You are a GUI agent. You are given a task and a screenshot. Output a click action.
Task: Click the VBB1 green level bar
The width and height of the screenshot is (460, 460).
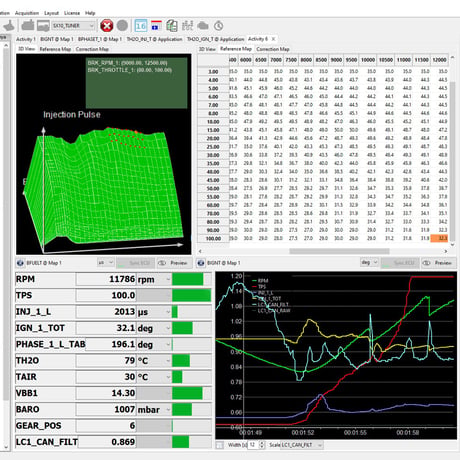[187, 393]
